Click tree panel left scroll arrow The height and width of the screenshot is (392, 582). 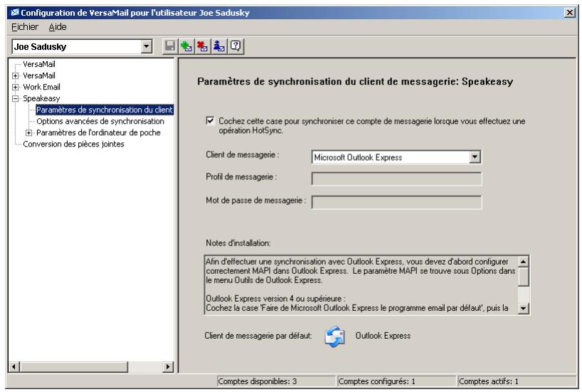pyautogui.click(x=14, y=367)
